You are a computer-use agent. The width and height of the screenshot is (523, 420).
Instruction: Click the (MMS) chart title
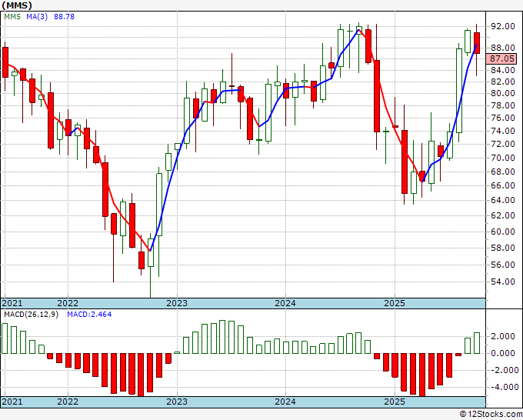point(17,5)
